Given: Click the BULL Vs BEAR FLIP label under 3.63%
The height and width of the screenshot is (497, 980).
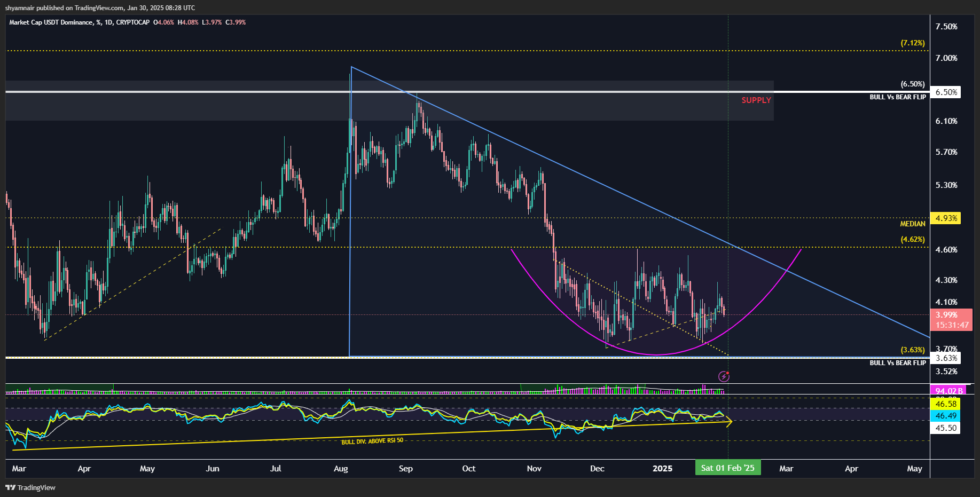Looking at the screenshot, I should [x=898, y=363].
